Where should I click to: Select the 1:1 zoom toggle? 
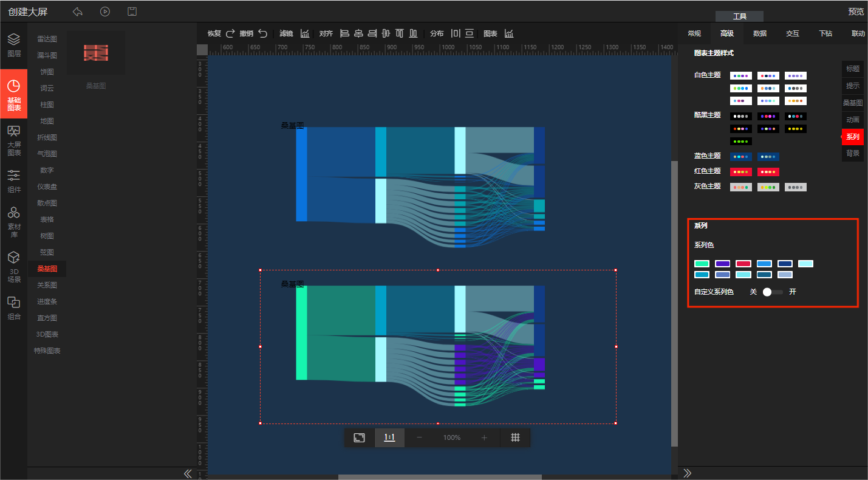point(389,437)
